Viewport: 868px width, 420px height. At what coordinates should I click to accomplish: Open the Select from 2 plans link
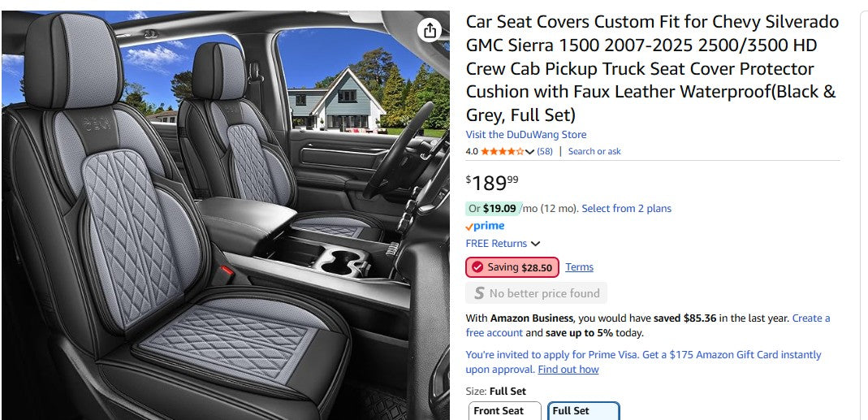[x=626, y=209]
